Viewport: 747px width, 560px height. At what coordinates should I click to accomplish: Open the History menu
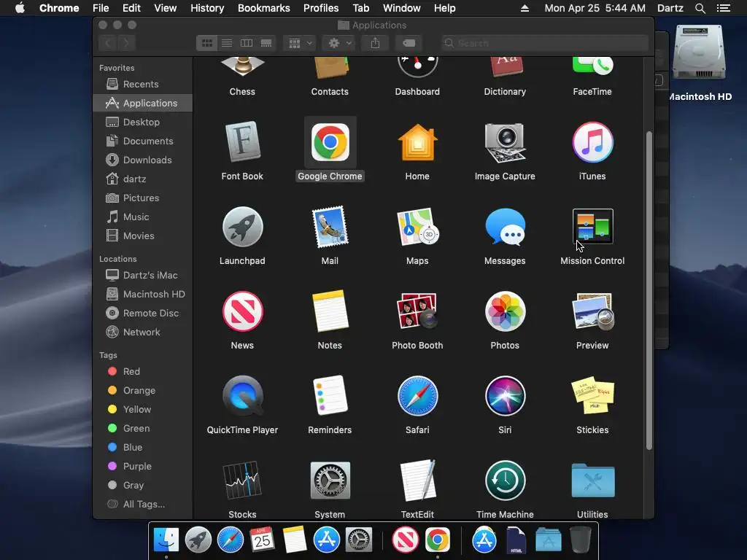pos(207,8)
